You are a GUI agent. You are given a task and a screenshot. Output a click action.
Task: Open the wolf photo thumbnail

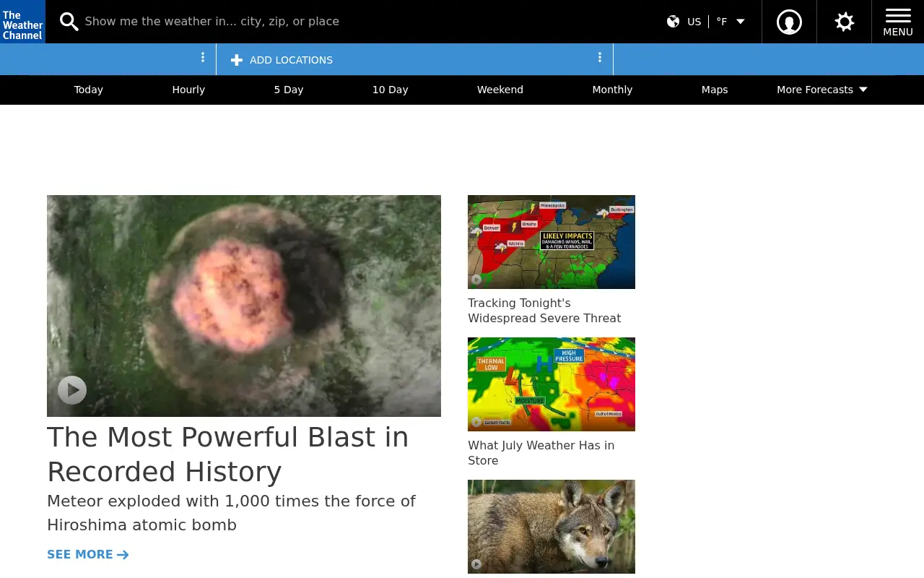552,527
